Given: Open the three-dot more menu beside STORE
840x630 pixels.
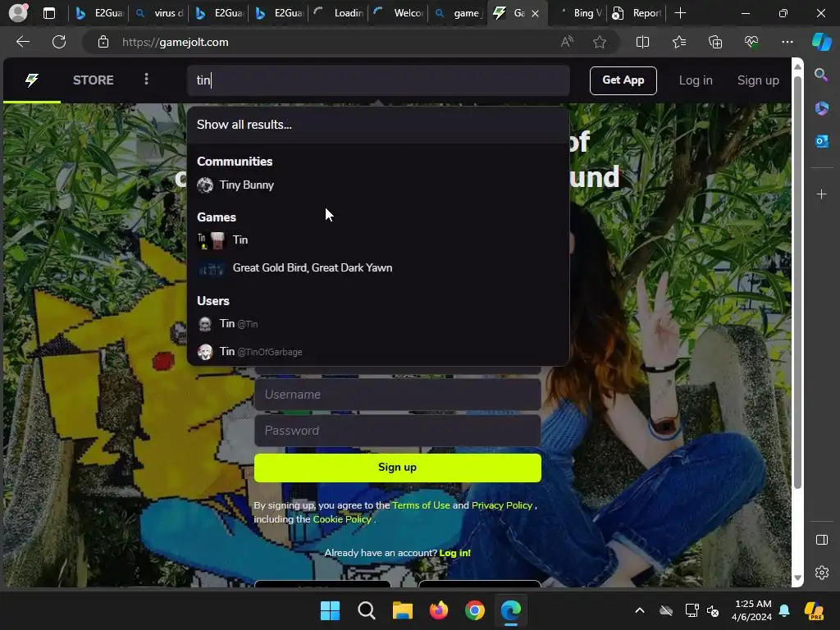Looking at the screenshot, I should (146, 80).
